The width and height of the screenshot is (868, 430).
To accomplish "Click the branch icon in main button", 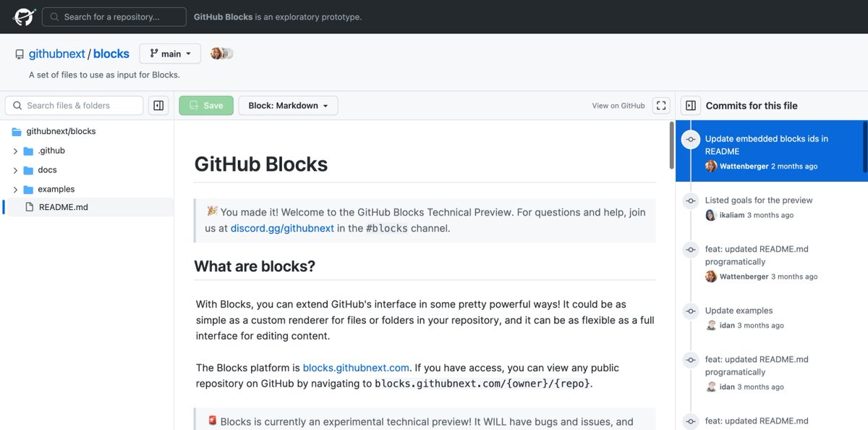I will (153, 54).
